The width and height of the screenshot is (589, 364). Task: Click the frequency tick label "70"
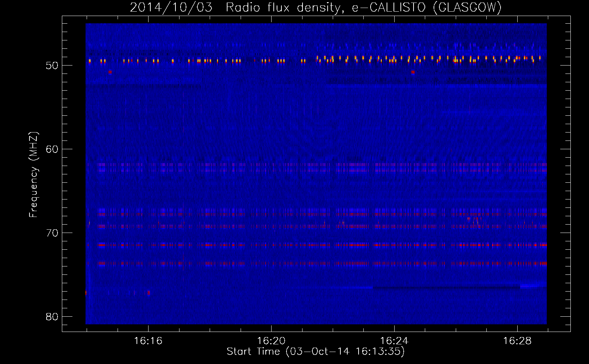click(52, 233)
